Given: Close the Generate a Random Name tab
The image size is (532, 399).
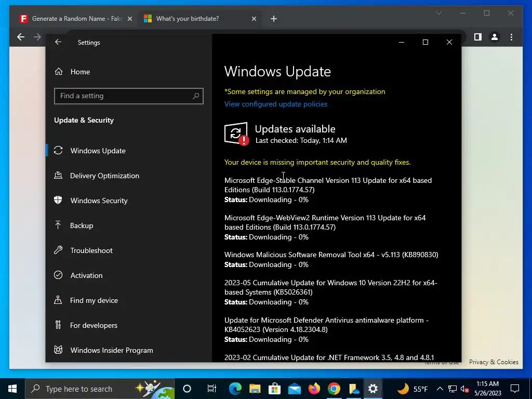Looking at the screenshot, I should tap(129, 19).
